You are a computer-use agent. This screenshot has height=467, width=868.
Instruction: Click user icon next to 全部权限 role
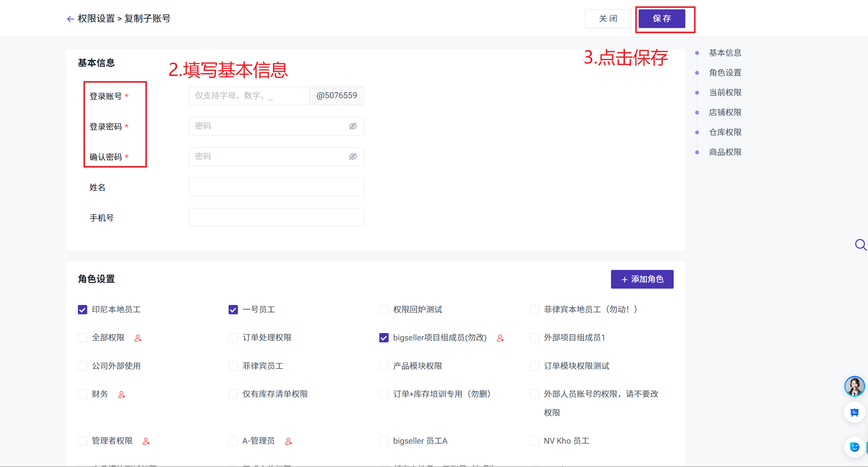(x=138, y=338)
